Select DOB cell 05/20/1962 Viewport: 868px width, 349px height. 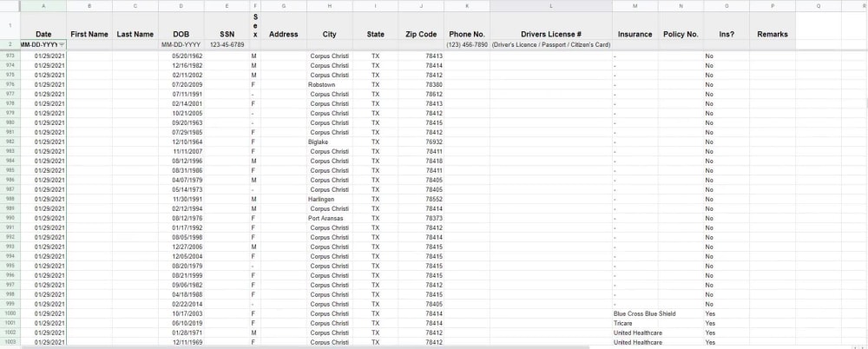tap(181, 56)
